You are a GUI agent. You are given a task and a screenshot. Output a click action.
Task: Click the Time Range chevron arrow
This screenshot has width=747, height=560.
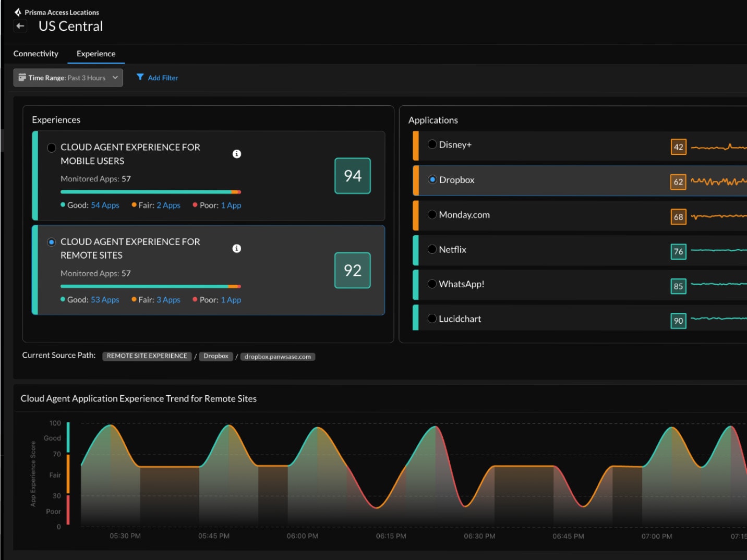click(115, 78)
